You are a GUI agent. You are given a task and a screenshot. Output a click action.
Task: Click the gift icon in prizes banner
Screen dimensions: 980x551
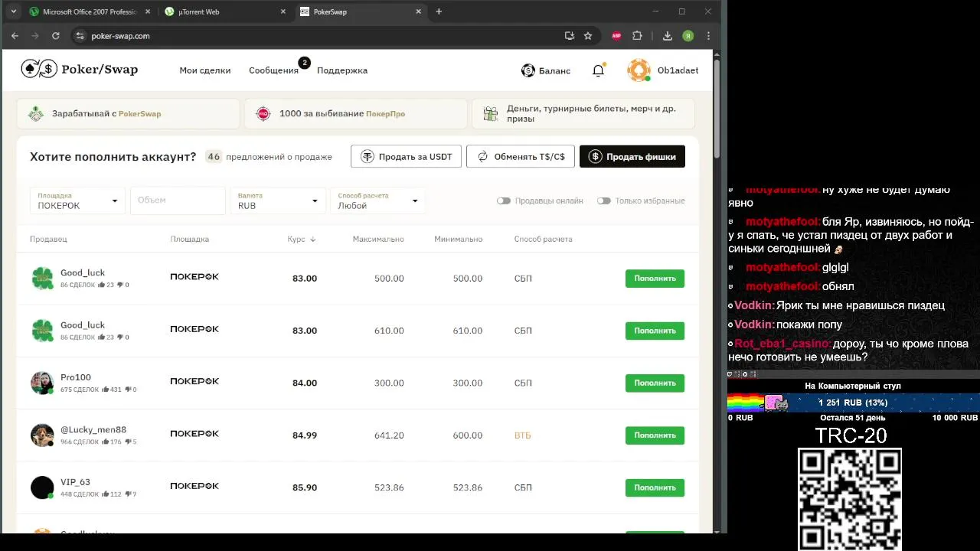(x=491, y=114)
